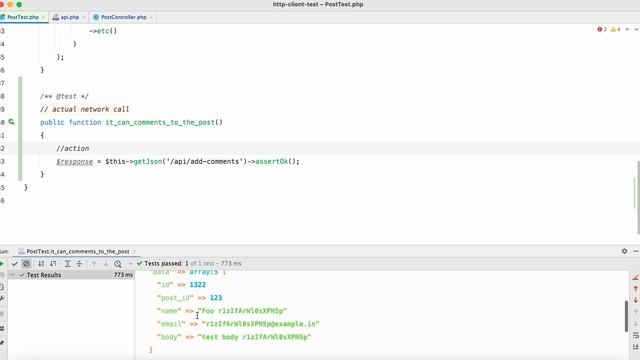Click the red edit icon above console arrows

coord(636,278)
